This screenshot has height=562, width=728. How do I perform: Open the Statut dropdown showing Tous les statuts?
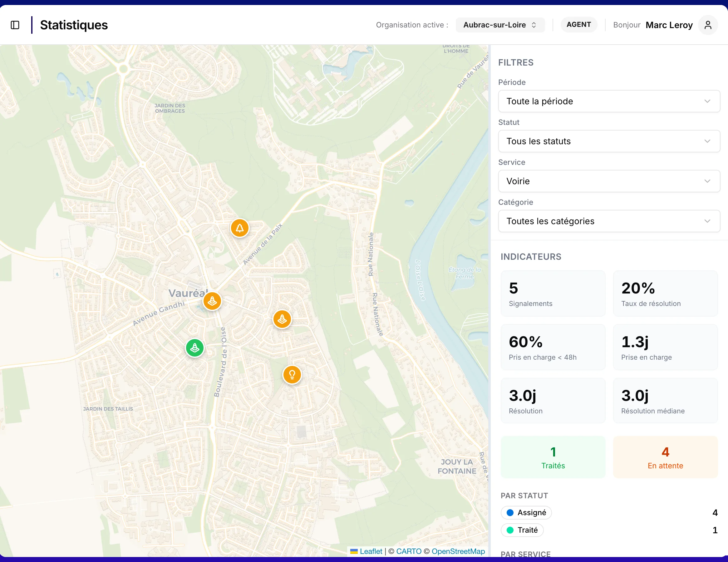click(609, 141)
